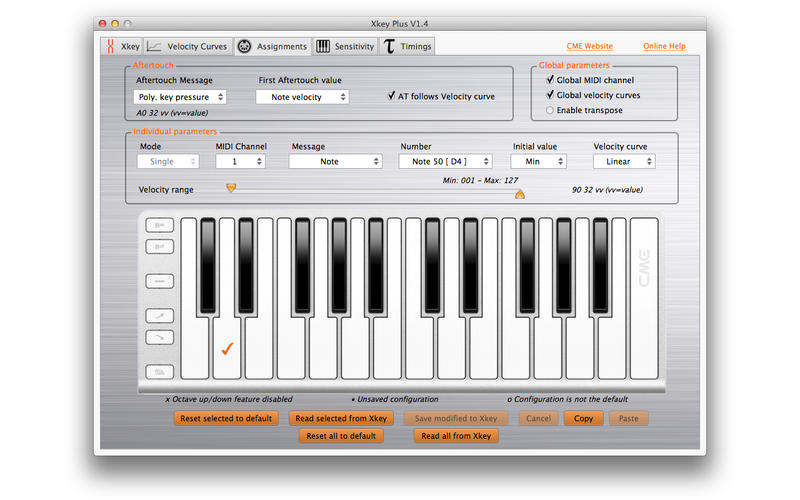Open the Aftertouch Message dropdown (Poly. key pressure)

[x=180, y=97]
